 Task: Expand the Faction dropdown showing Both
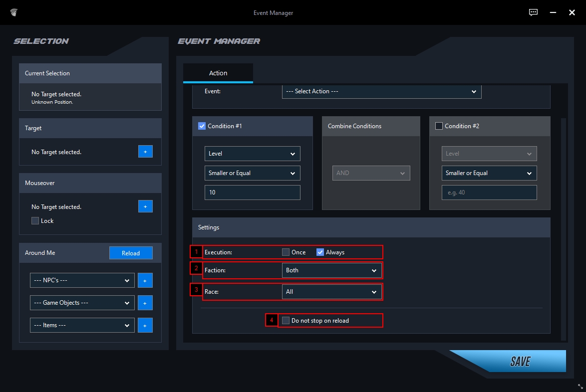(331, 270)
